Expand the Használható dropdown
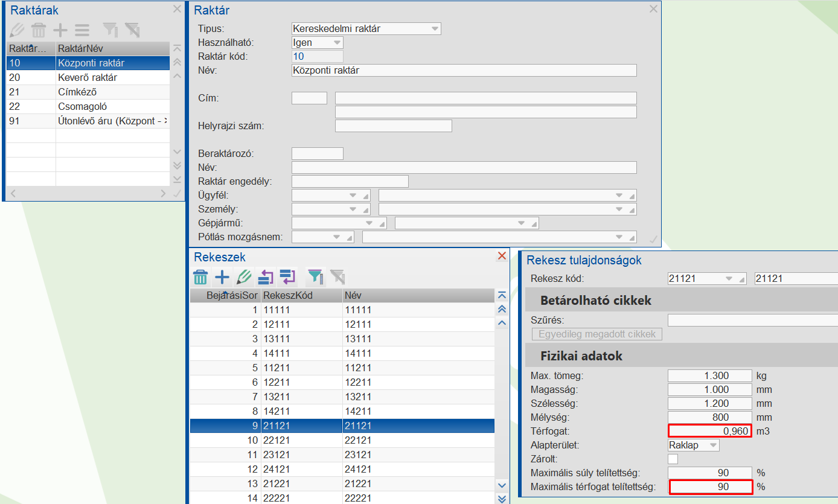This screenshot has width=838, height=504. pyautogui.click(x=337, y=43)
